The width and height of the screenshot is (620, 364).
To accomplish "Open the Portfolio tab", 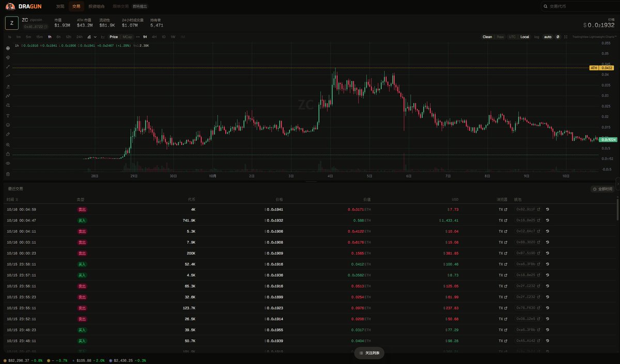I will [97, 7].
